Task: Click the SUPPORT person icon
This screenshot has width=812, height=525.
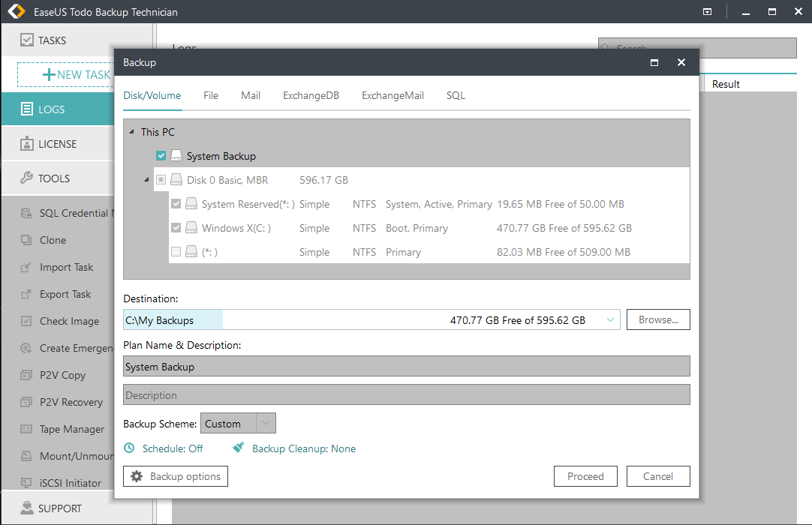Action: tap(26, 508)
